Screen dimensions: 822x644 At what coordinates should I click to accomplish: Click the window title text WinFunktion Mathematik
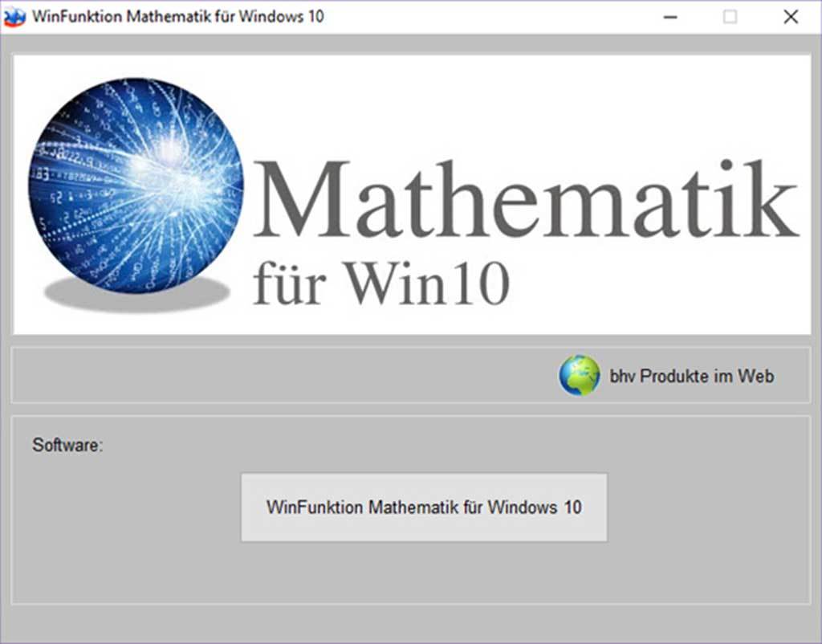point(177,16)
